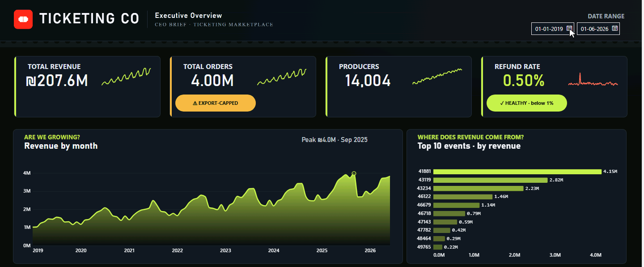Open the end date calendar picker icon

615,29
